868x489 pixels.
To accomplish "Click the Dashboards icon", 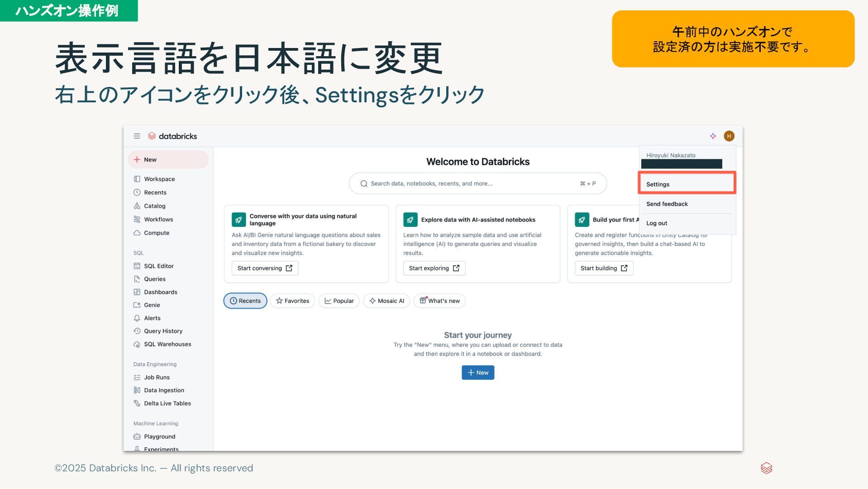I will [x=137, y=292].
